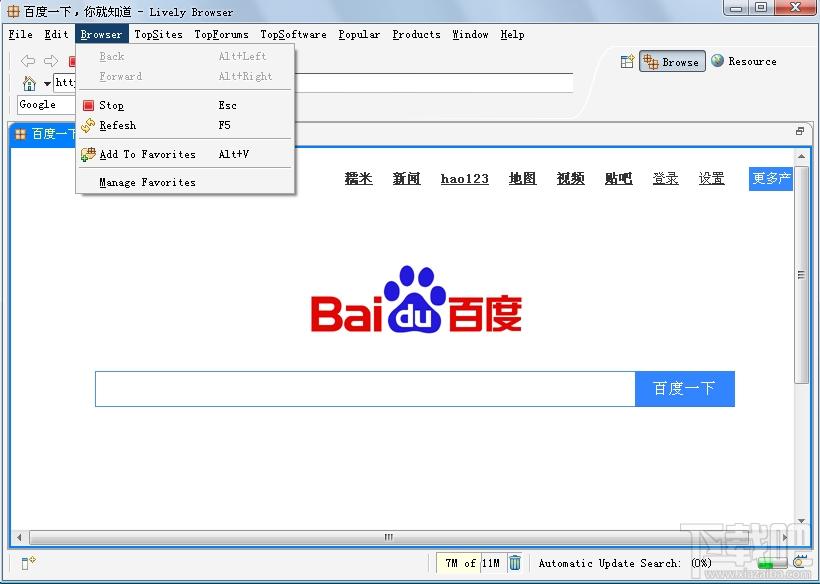Click the 百度一下 search button
The height and width of the screenshot is (584, 820).
click(685, 388)
